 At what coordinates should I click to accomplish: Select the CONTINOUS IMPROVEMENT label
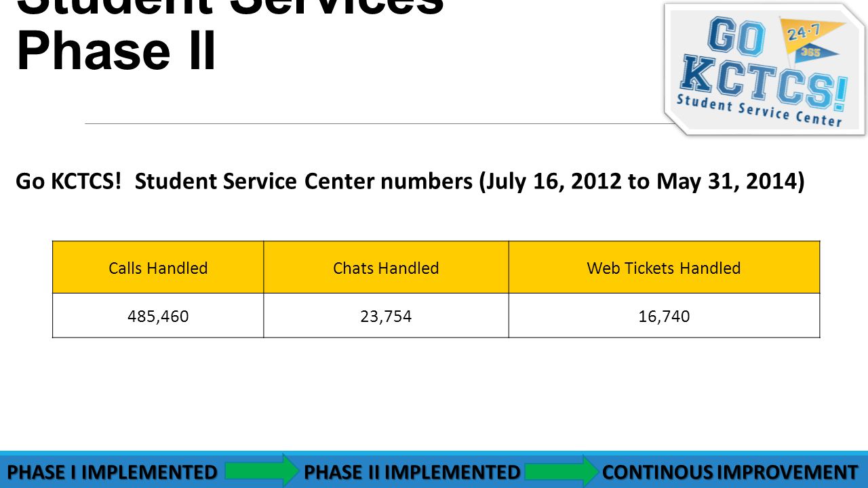pos(730,472)
